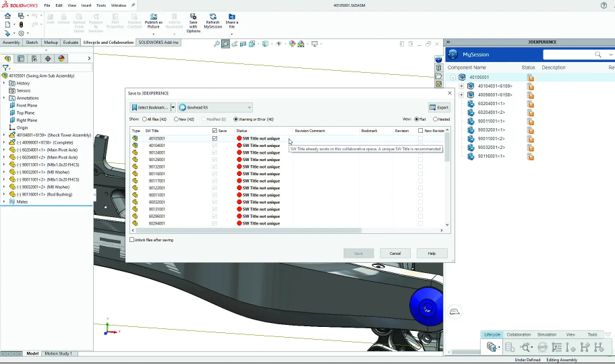Select the All files (42) radio button

144,119
